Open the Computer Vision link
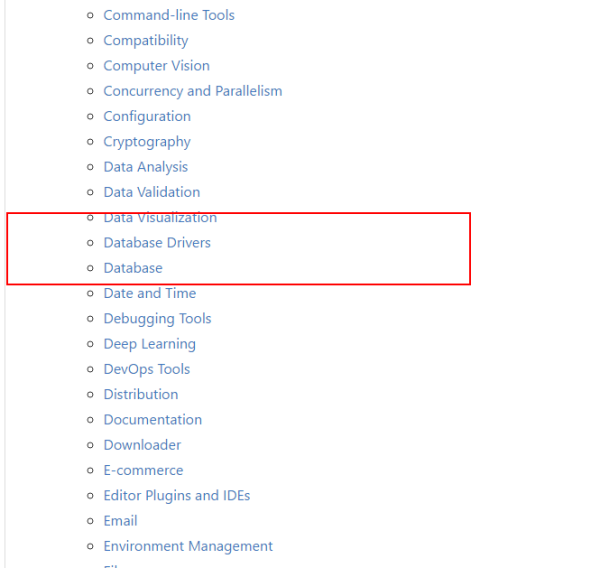The height and width of the screenshot is (568, 600). click(x=157, y=66)
